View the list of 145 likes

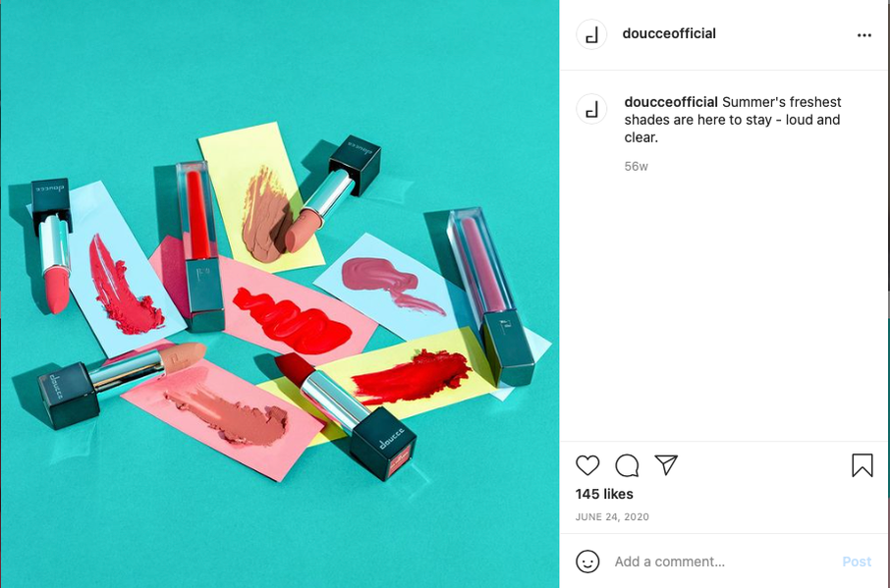click(604, 494)
